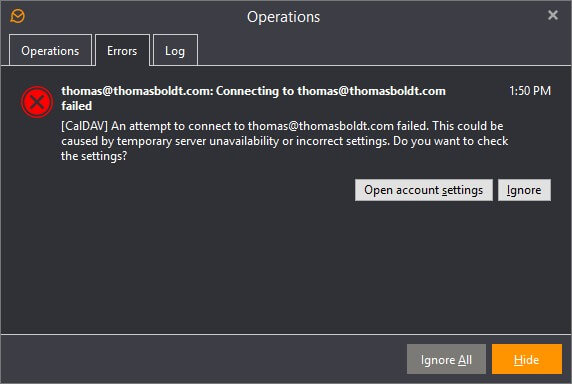
Task: Click the [CalDAV] prefix in the message
Action: click(84, 126)
